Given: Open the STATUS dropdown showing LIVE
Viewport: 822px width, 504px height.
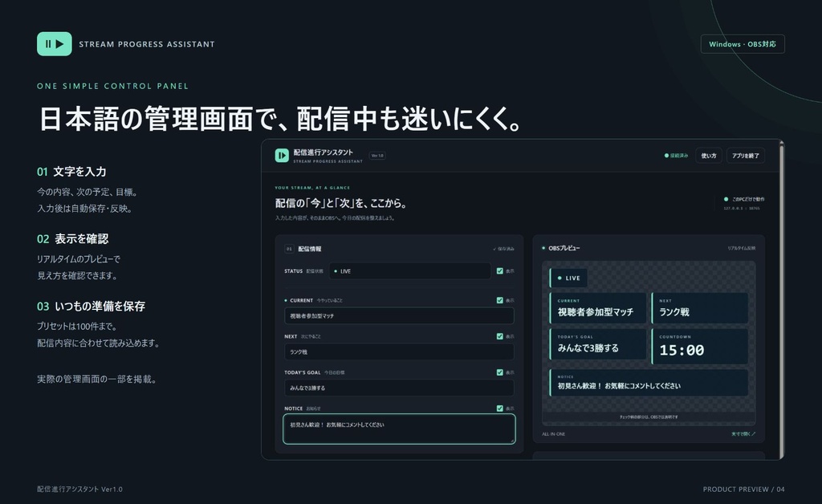Looking at the screenshot, I should (410, 271).
